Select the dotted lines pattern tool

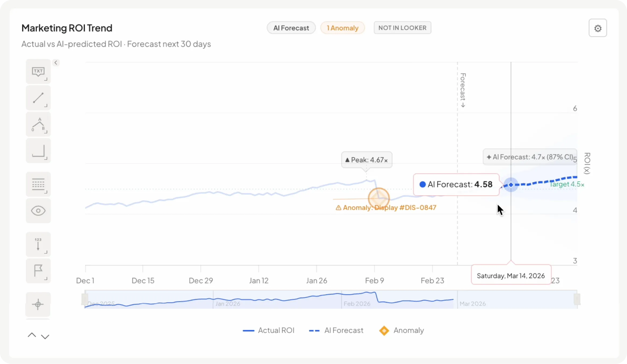click(x=38, y=184)
